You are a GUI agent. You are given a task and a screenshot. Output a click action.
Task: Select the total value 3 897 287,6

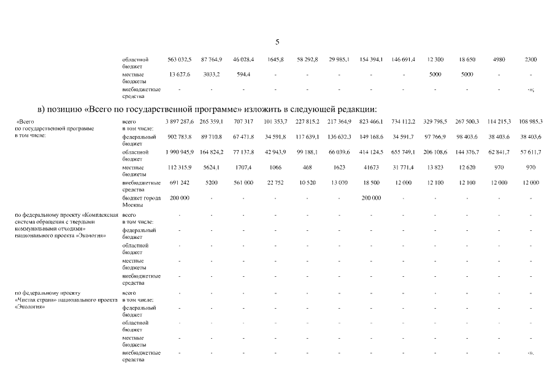click(x=180, y=122)
